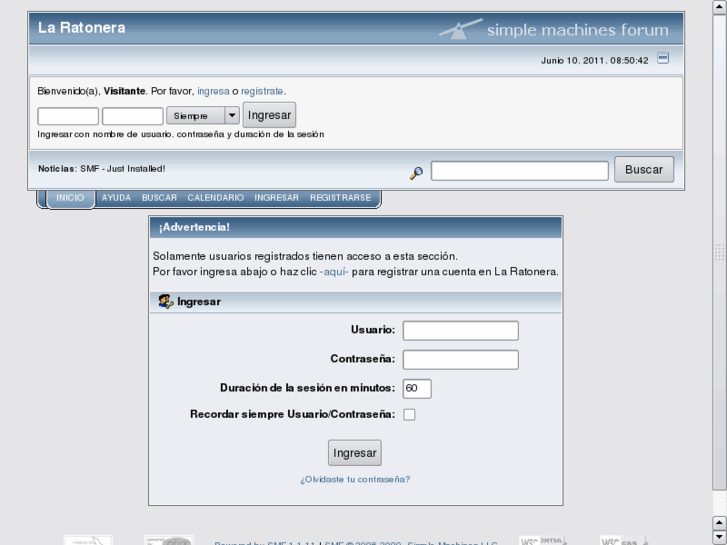Viewport: 727px width, 545px height.
Task: Follow the 'regístrate' link in welcome text
Action: tap(262, 91)
